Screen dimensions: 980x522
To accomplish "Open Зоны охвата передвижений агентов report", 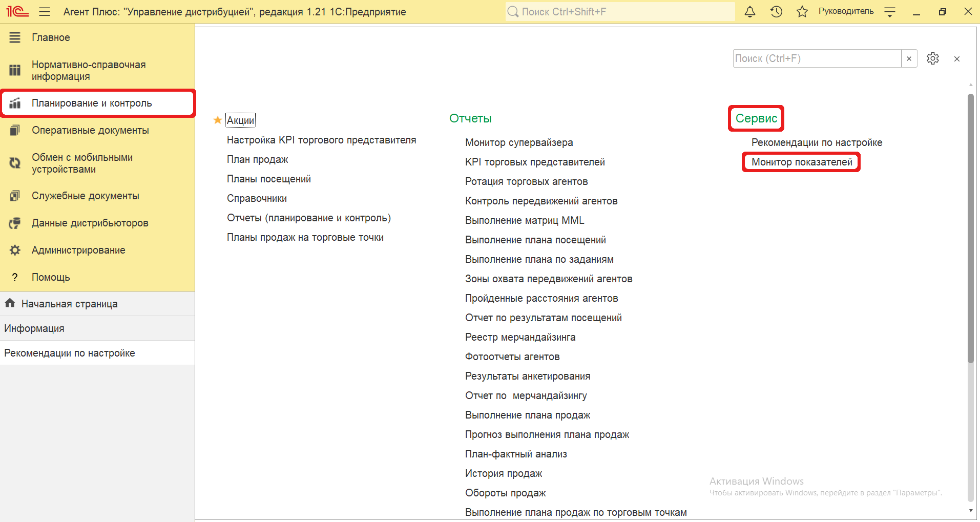I will 549,279.
